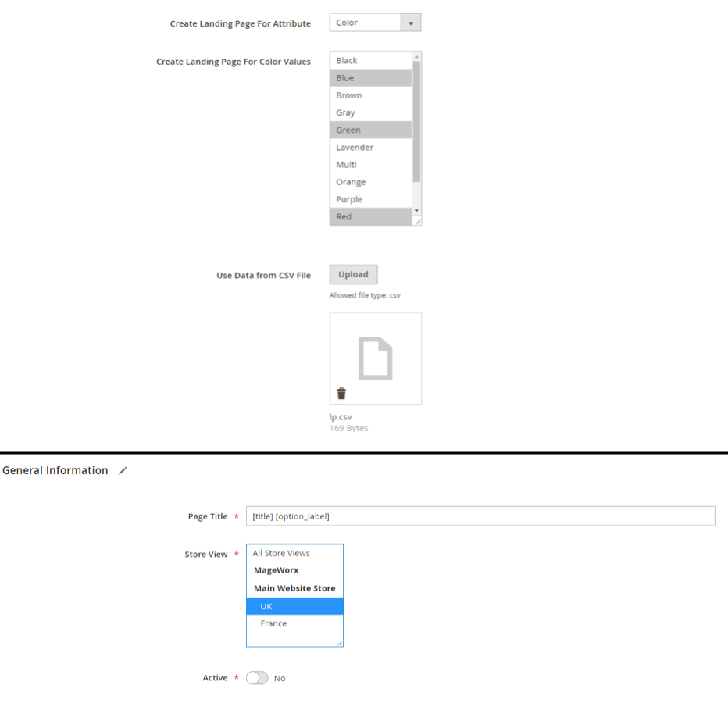Open the Create Landing Page For Attribute dropdown
The image size is (728, 703).
point(375,23)
